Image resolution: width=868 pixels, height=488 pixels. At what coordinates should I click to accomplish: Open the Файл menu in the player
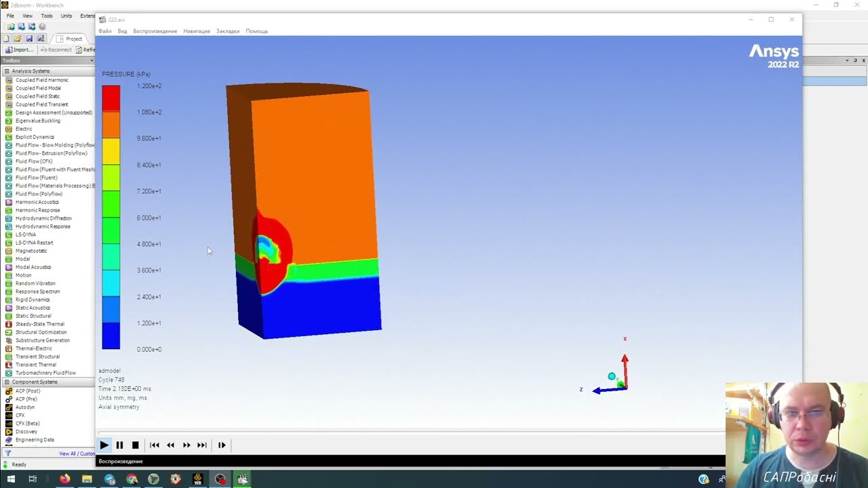pos(105,31)
